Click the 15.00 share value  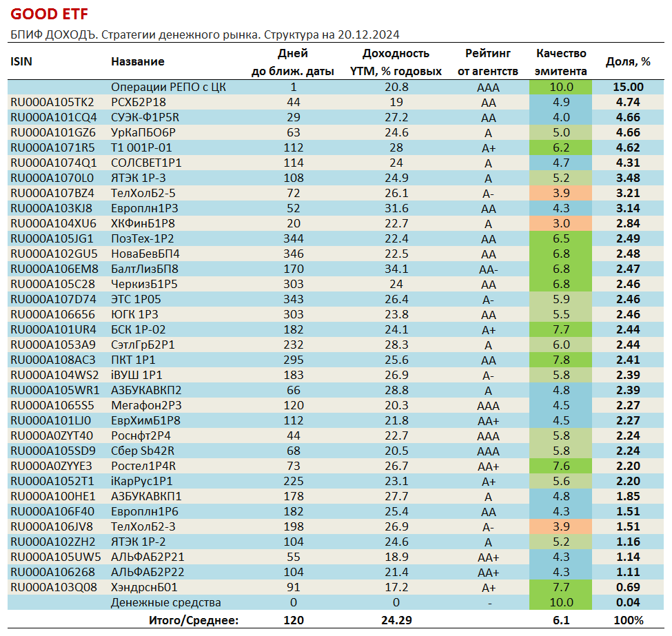pyautogui.click(x=627, y=87)
